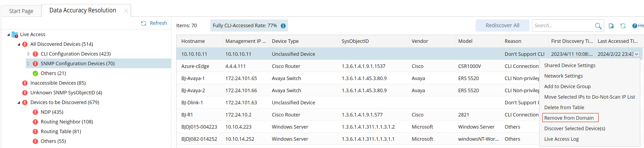Viewport: 644px width, 148px height.
Task: Click into the Search input field
Action: pyautogui.click(x=563, y=26)
